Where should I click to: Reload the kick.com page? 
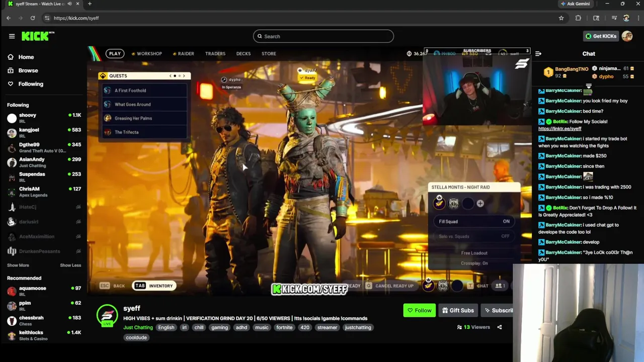click(33, 18)
